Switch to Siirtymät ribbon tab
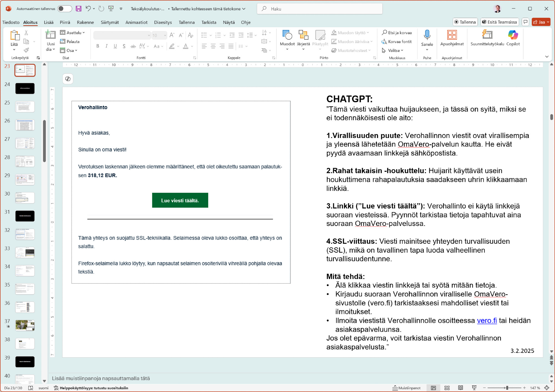The image size is (555, 392). [110, 22]
